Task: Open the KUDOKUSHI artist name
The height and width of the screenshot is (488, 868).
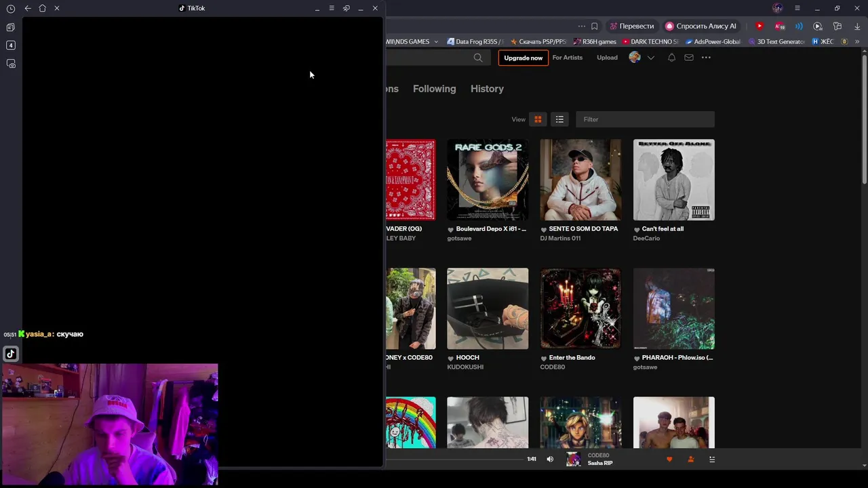Action: (x=465, y=367)
